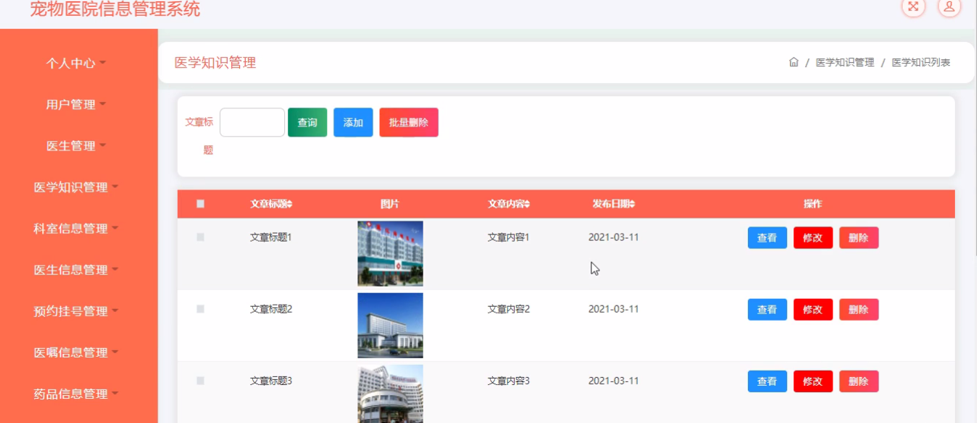Screen dimensions: 977x423
Task: Click 查看 for 文章标题2
Action: tap(767, 310)
